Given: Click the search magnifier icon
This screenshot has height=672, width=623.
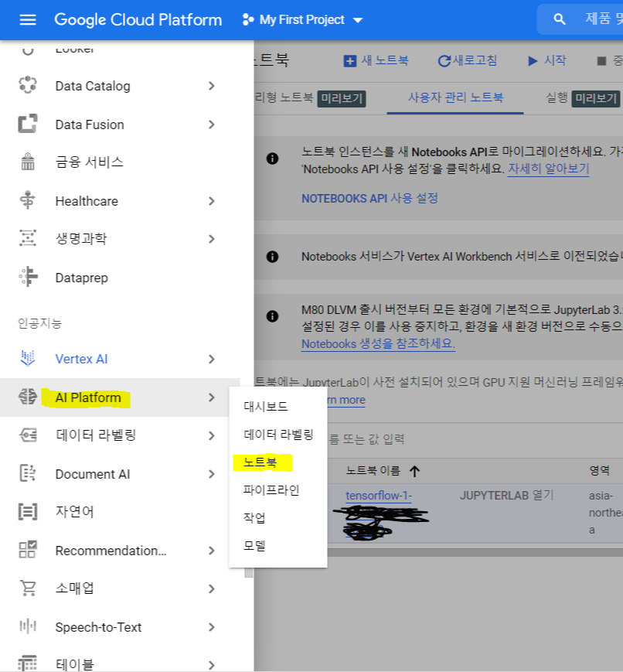Looking at the screenshot, I should pyautogui.click(x=559, y=19).
